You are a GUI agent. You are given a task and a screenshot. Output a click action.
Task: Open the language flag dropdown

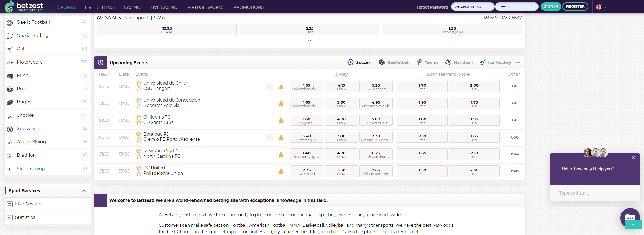(x=601, y=7)
